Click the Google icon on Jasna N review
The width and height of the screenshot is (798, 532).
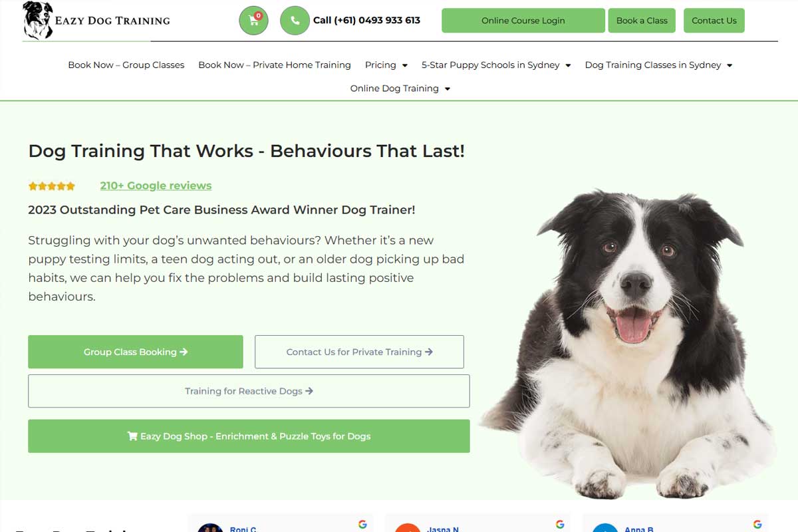[560, 524]
